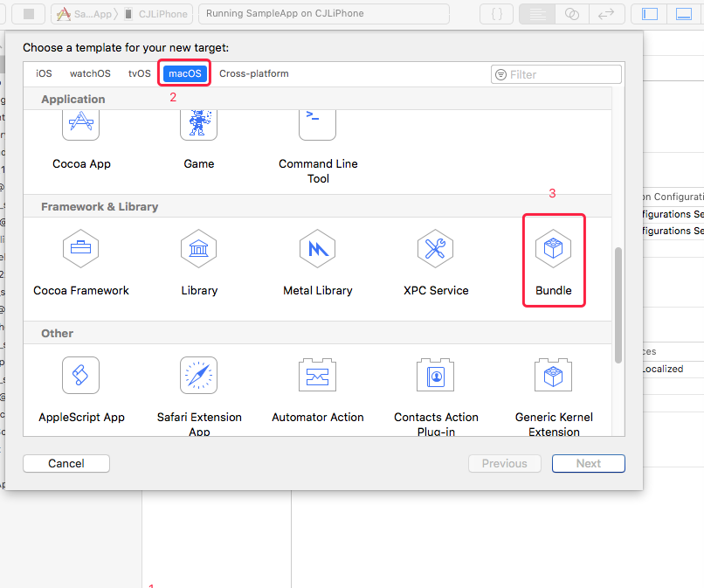
Task: Select the Library template
Action: tap(199, 263)
